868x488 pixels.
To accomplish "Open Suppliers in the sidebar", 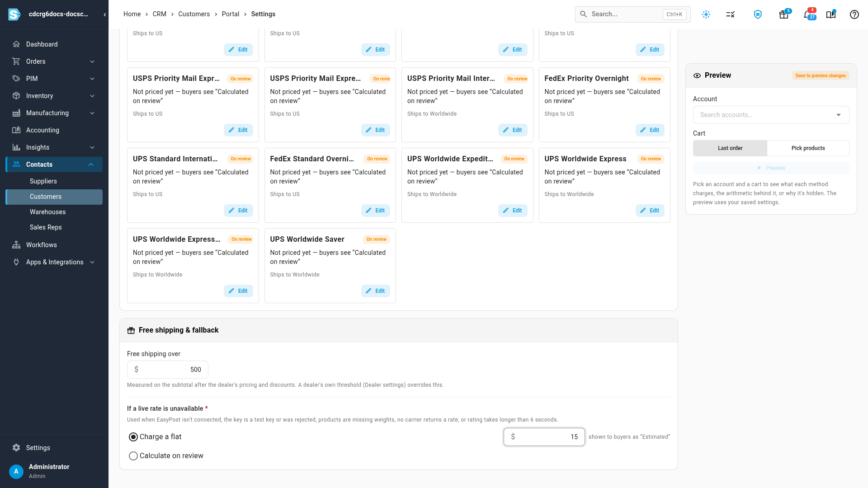I will pyautogui.click(x=43, y=181).
